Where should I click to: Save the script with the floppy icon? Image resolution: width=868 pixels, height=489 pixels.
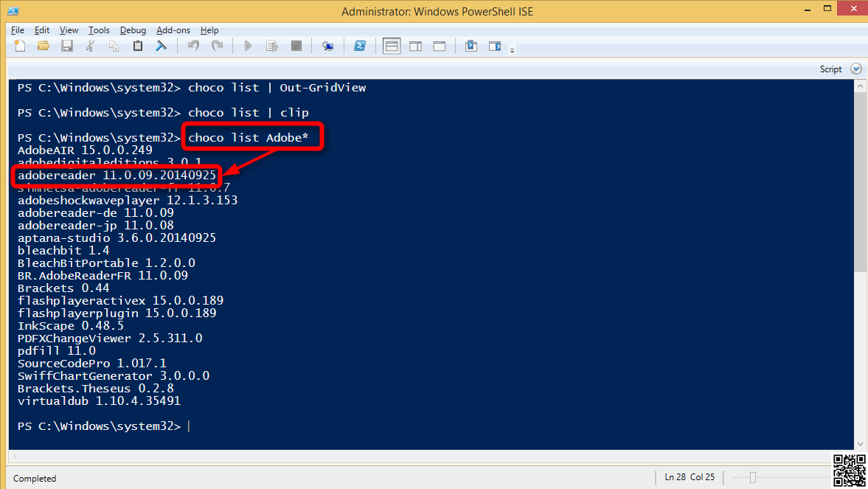(67, 46)
